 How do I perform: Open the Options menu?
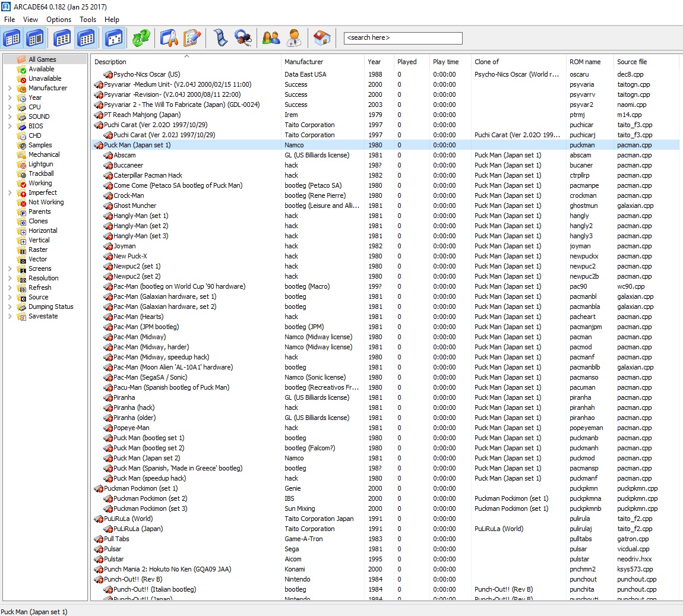[x=59, y=20]
